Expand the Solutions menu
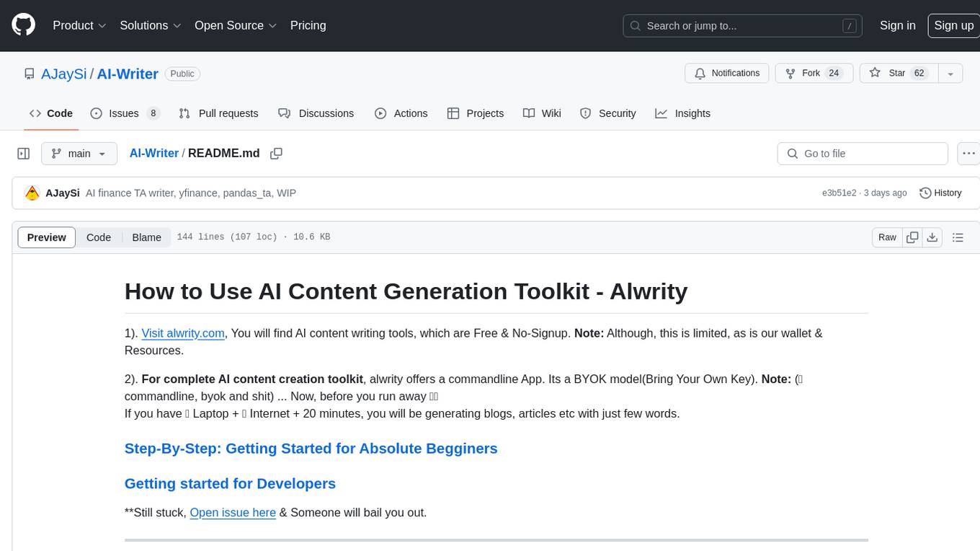 pyautogui.click(x=151, y=25)
